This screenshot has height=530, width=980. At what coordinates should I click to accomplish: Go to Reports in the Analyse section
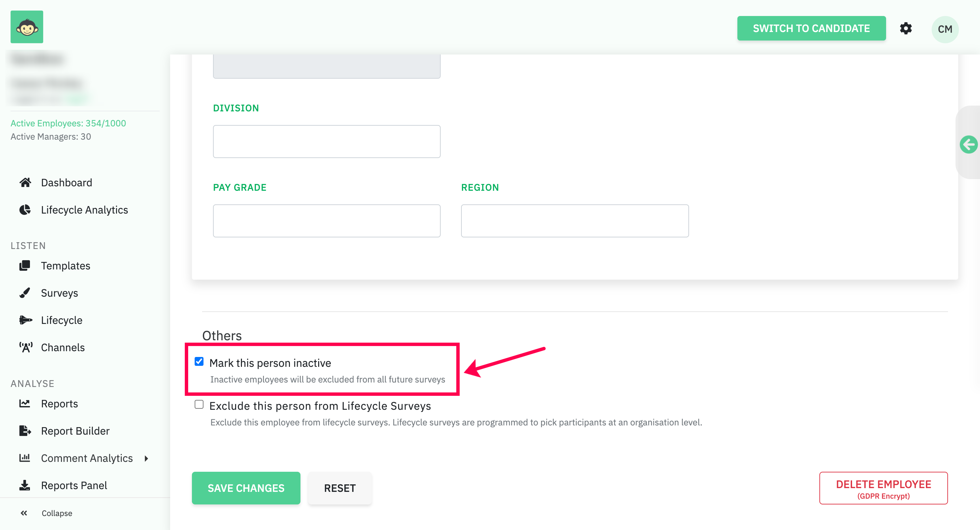[x=59, y=404]
